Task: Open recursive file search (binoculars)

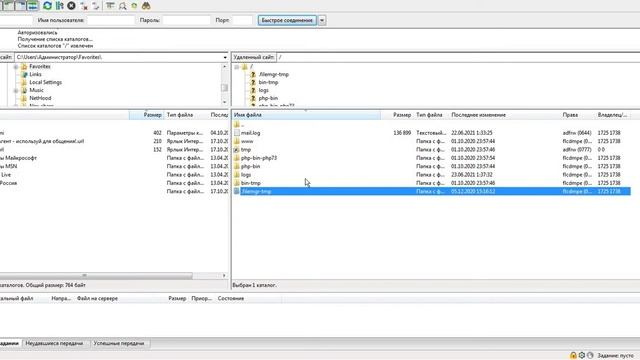Action: pyautogui.click(x=146, y=6)
